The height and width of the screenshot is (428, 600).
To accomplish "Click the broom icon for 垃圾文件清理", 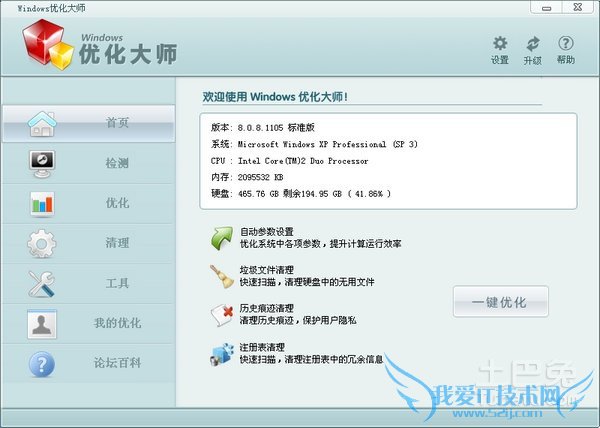I will coord(222,276).
